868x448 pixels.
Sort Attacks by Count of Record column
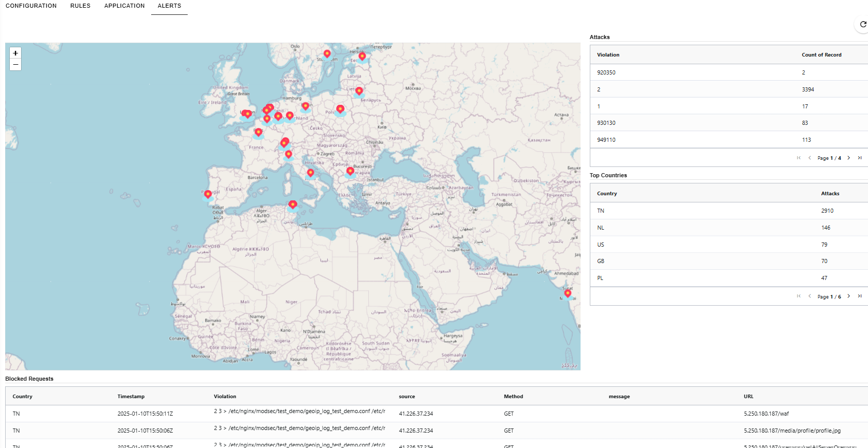pos(821,55)
